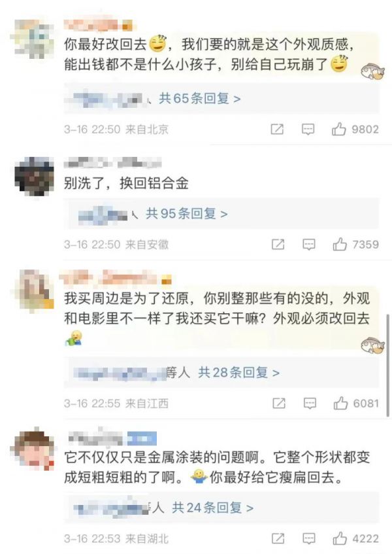The image size is (392, 554).
Task: Share the Beijing comment via forward icon
Action: [x=277, y=130]
